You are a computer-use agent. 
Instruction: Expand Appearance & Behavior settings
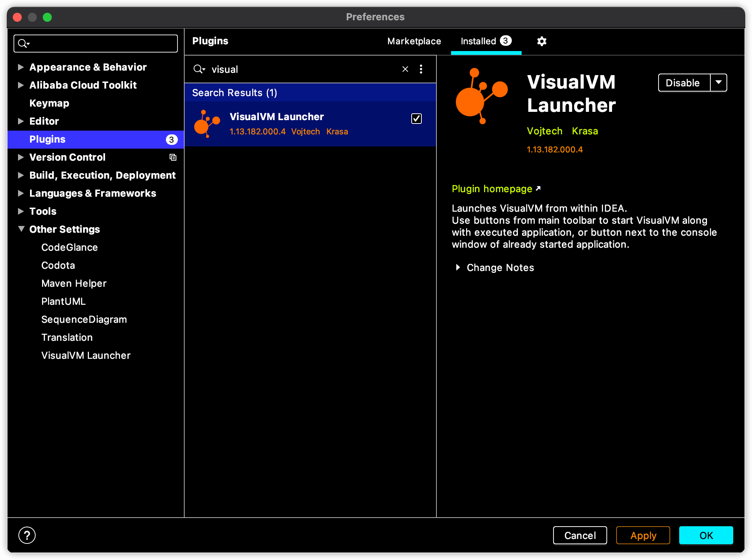pos(21,67)
